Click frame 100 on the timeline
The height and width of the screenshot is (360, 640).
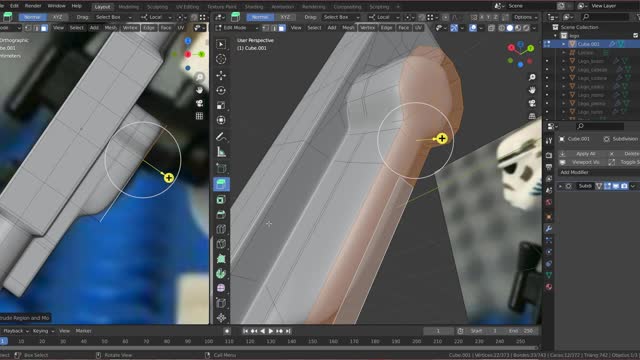pos(209,341)
